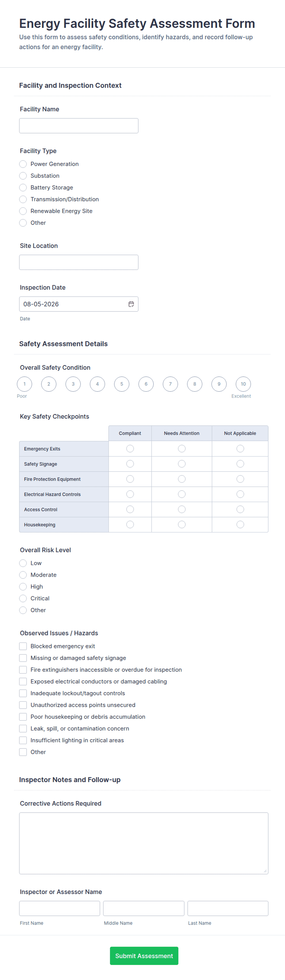The width and height of the screenshot is (285, 980).
Task: Mark Safety Signage as Needs Attention
Action: point(182,464)
